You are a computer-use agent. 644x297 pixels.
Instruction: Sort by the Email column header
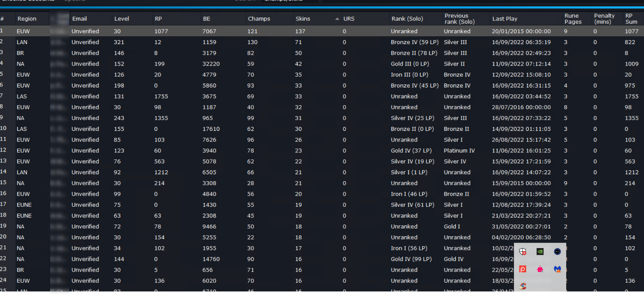point(80,19)
